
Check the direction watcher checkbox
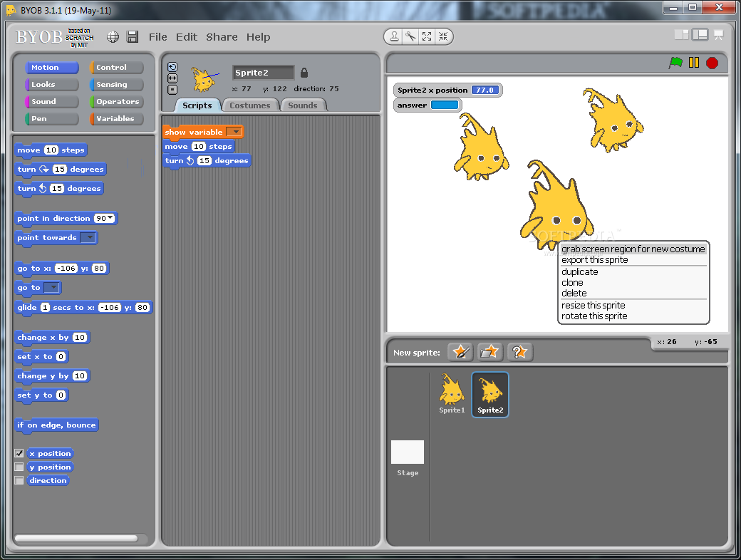pos(19,480)
